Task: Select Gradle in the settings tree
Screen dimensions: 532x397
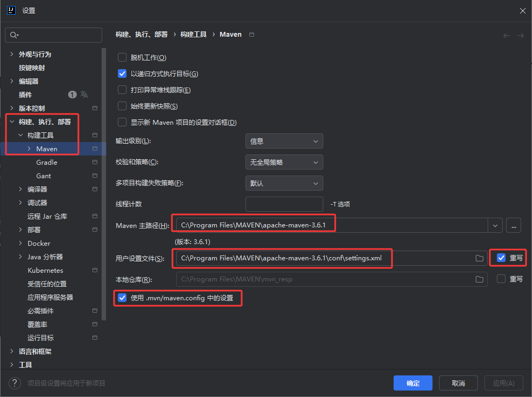Action: [x=46, y=162]
